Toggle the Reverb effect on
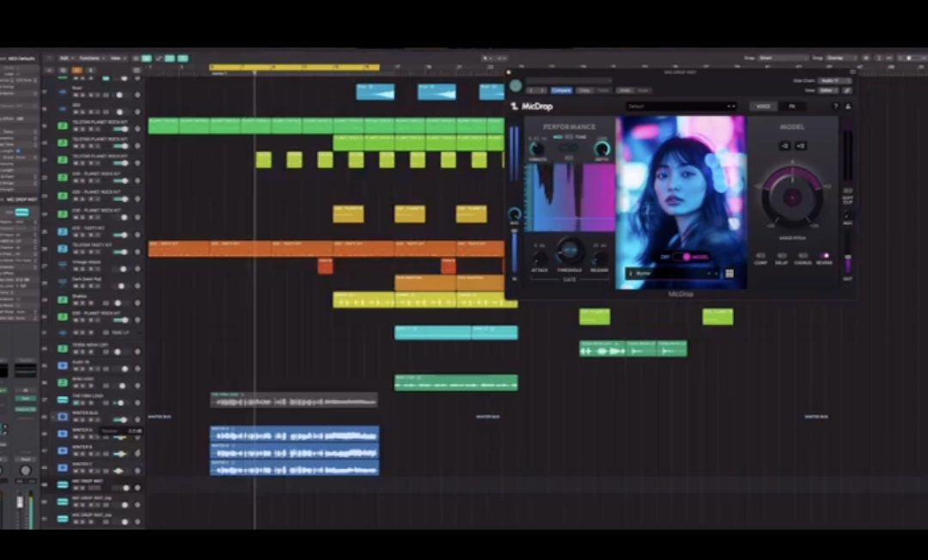This screenshot has height=560, width=928. tap(824, 256)
